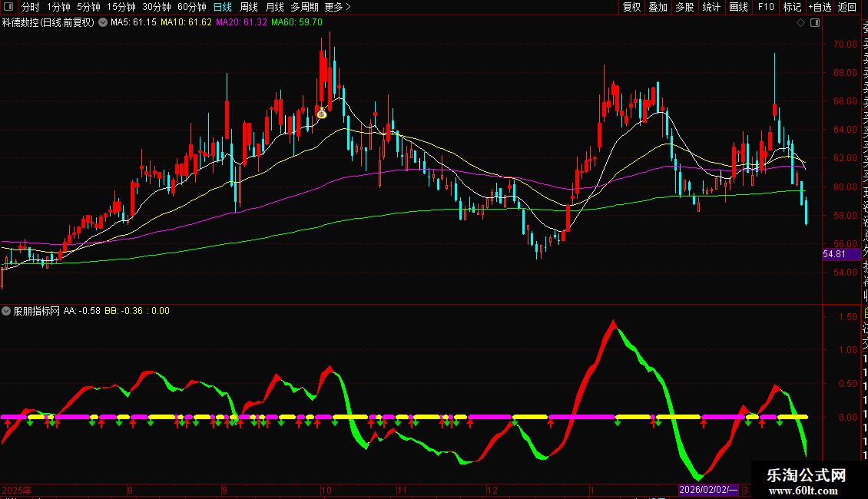Click the 0.00 indicator axis label

pos(848,418)
